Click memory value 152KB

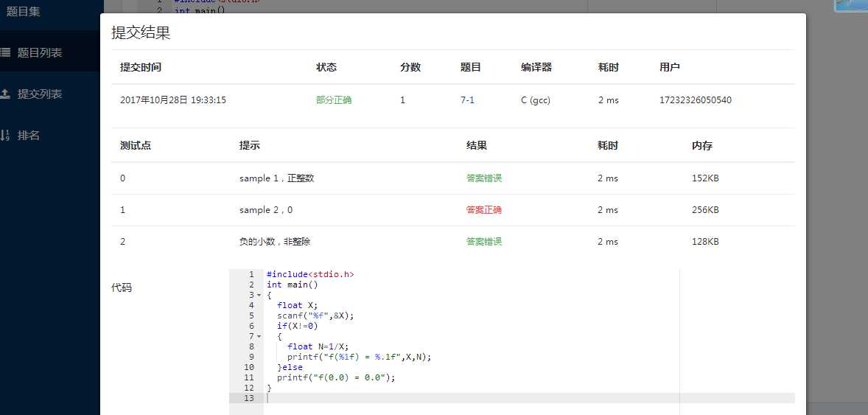(705, 178)
